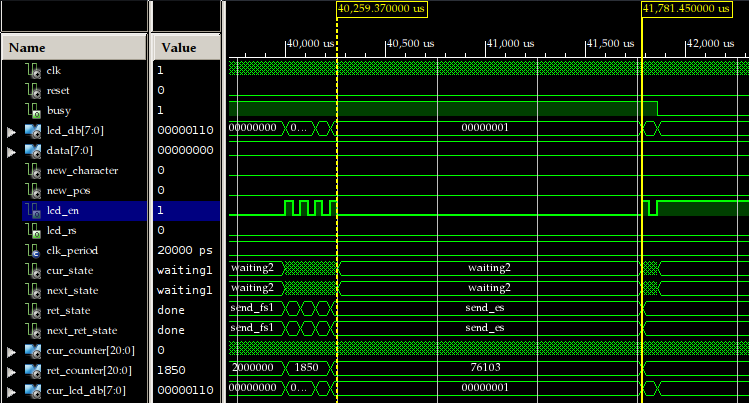Click the busy signal icon
The image size is (749, 403).
point(36,110)
